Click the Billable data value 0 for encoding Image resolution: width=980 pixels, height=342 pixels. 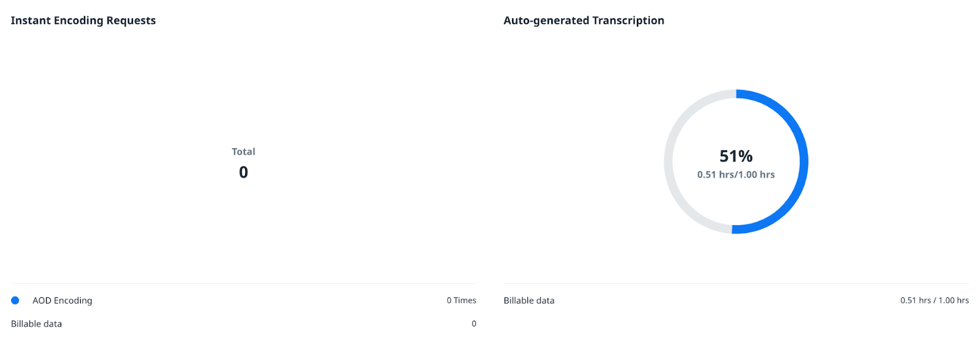pyautogui.click(x=473, y=324)
